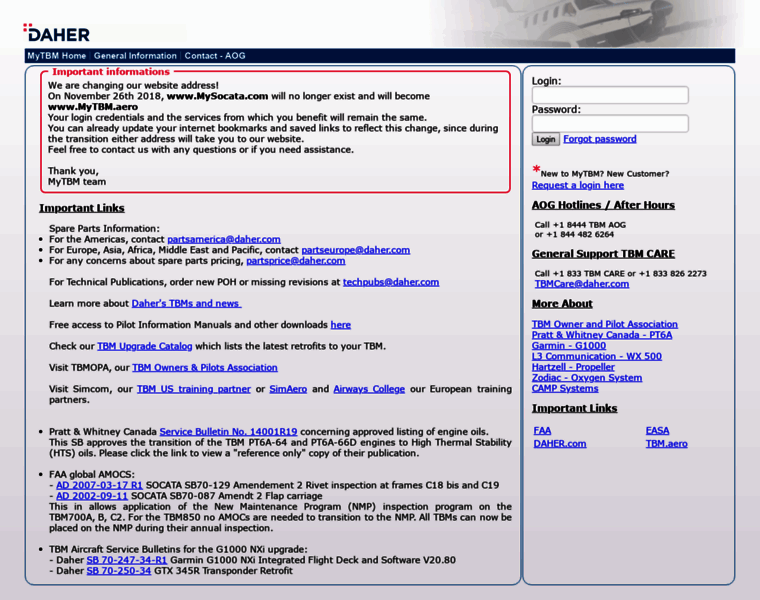
Task: Email partsamerica@daher.com link
Action: [x=224, y=239]
